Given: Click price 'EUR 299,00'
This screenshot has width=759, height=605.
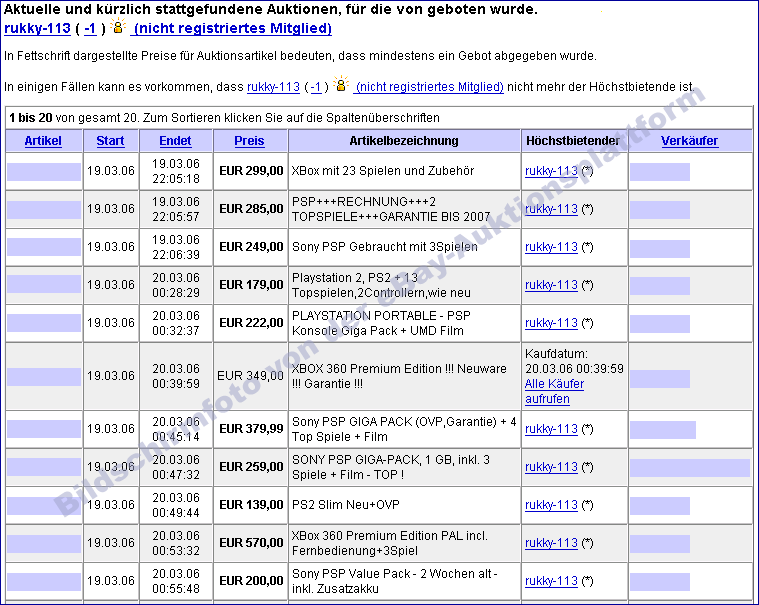Looking at the screenshot, I should click(251, 171).
